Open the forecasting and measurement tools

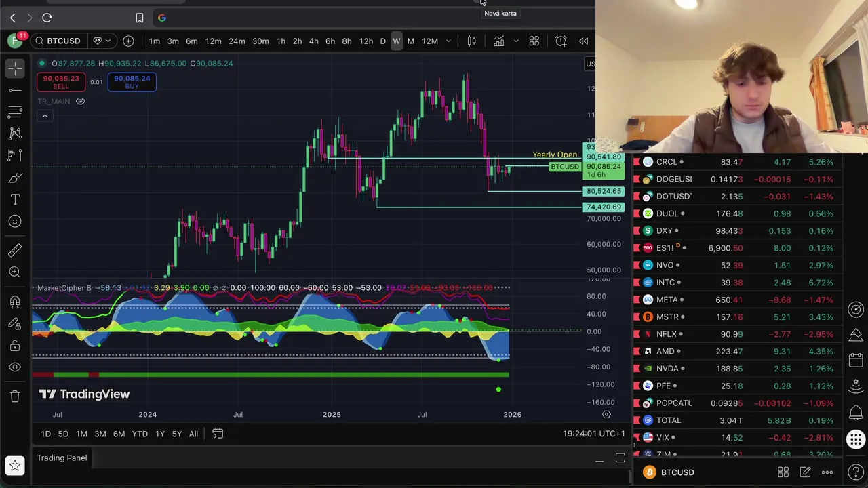pyautogui.click(x=15, y=155)
